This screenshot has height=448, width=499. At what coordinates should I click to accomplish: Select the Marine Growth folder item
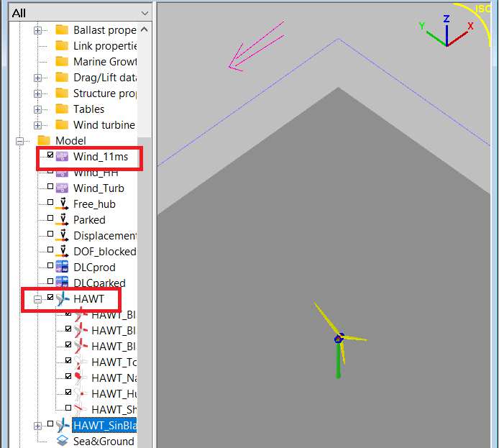click(104, 62)
